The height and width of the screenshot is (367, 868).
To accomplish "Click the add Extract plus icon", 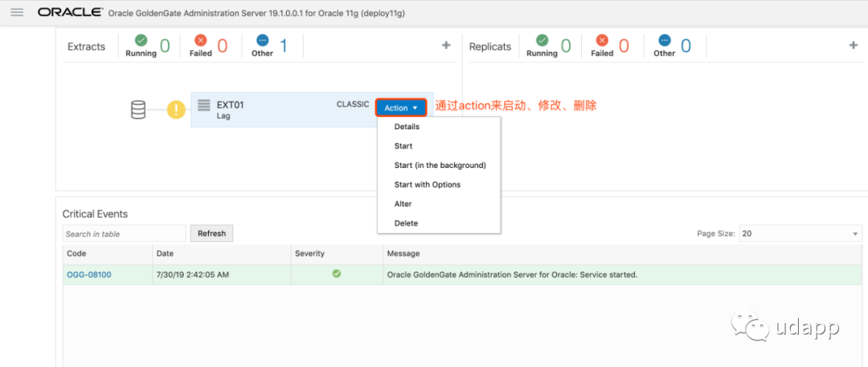I will pyautogui.click(x=446, y=46).
